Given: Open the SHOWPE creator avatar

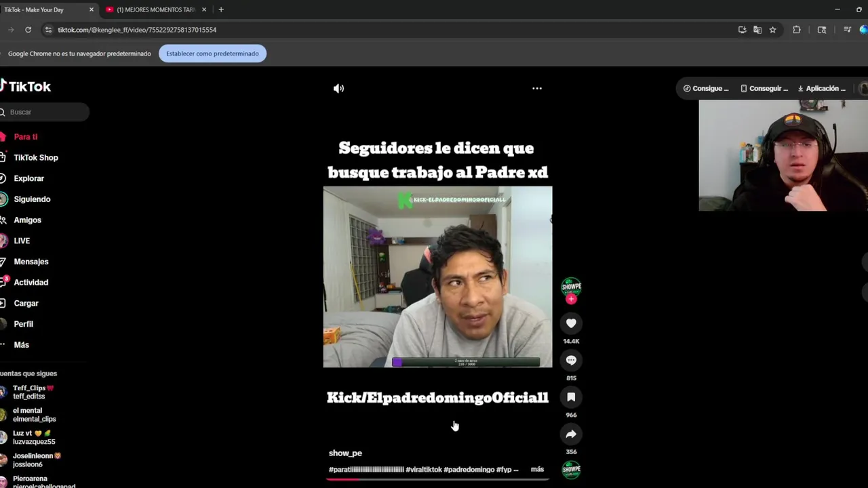Looking at the screenshot, I should [571, 286].
